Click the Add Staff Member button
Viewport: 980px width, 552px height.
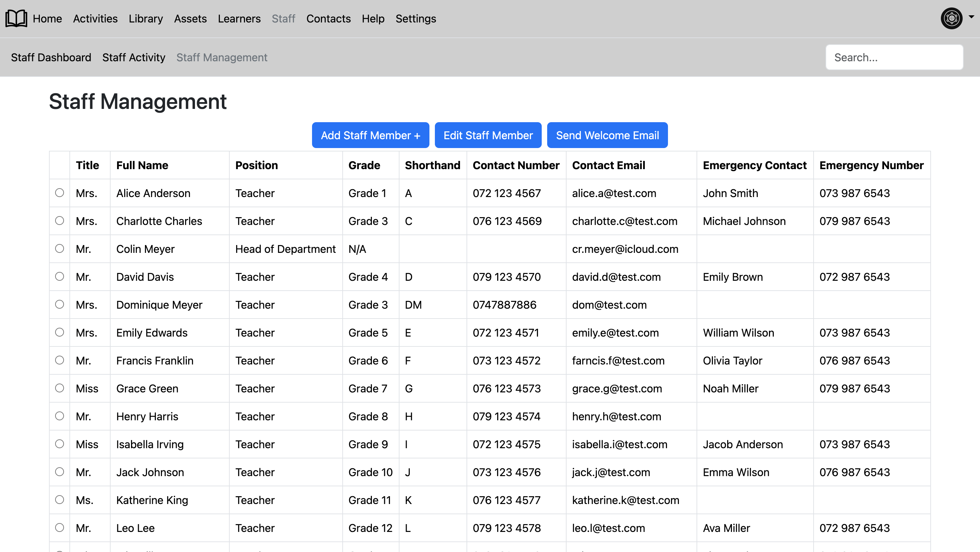pos(370,135)
